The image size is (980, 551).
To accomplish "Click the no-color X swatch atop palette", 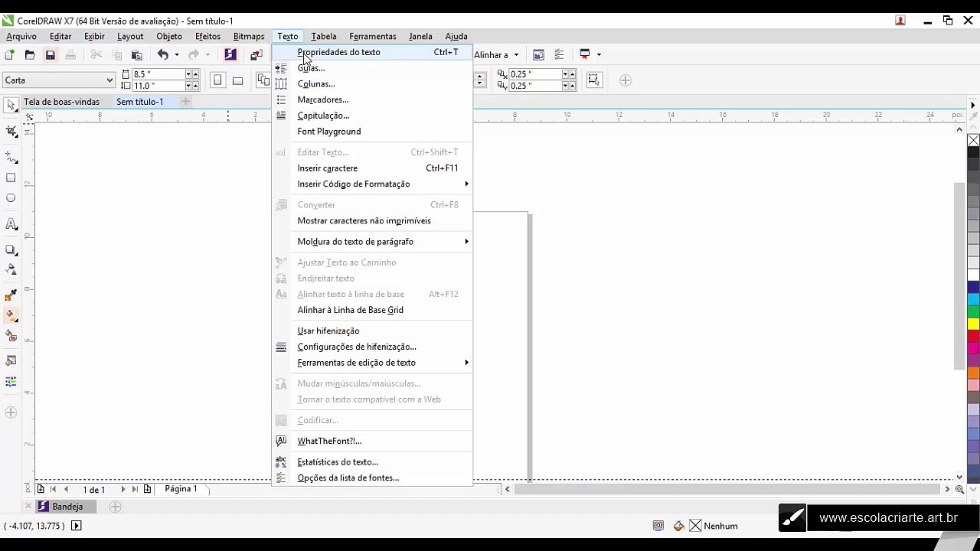I will (973, 141).
